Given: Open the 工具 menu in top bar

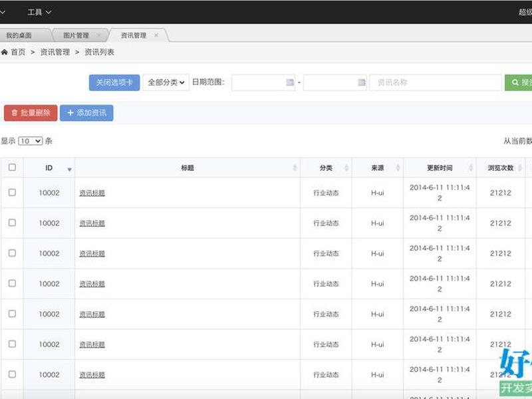Looking at the screenshot, I should tap(39, 12).
